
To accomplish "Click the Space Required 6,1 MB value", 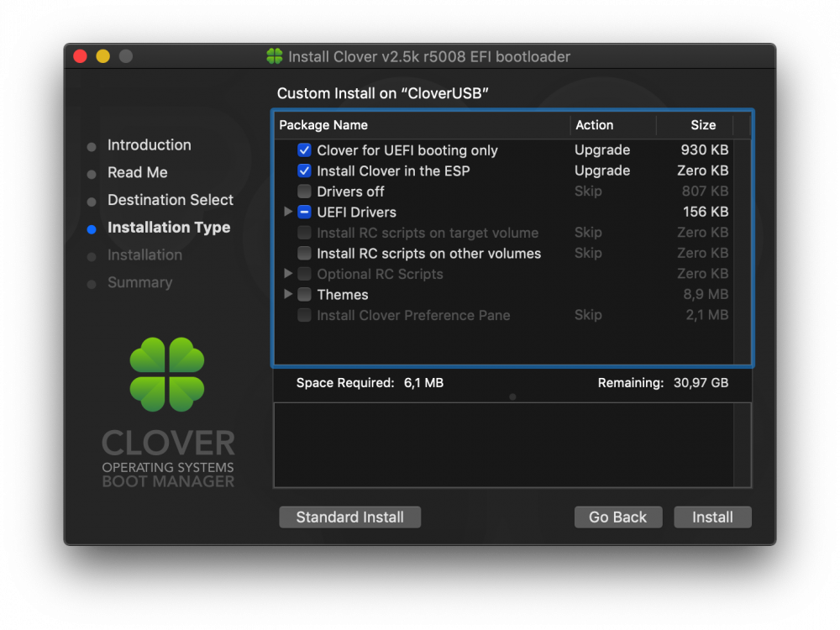I will (423, 383).
